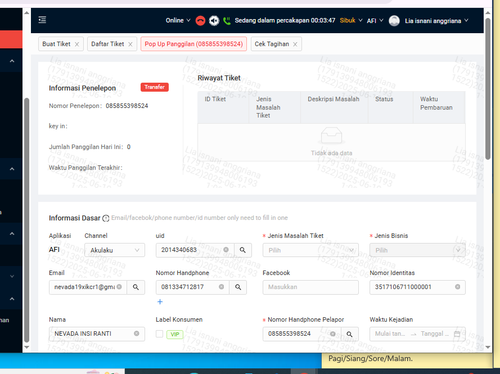The width and height of the screenshot is (500, 374).
Task: Search by Email magnifier icon
Action: coord(136,287)
